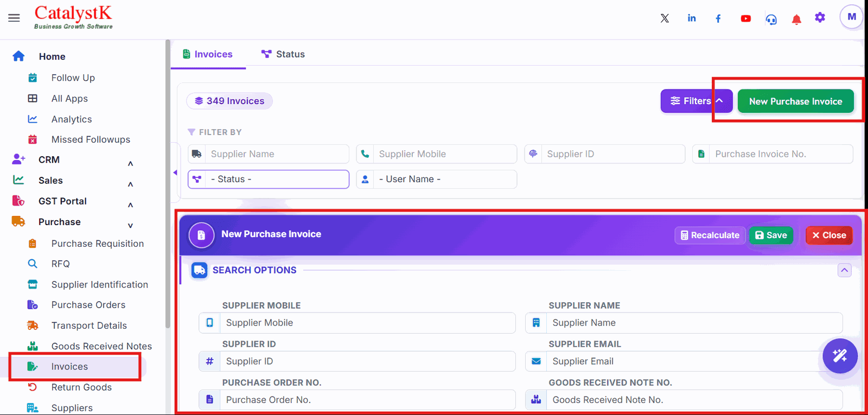
Task: Open the user profile avatar M
Action: [x=851, y=17]
